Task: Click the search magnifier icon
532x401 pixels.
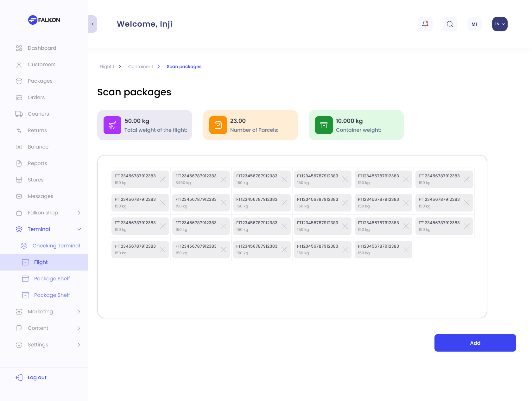Action: pyautogui.click(x=450, y=24)
